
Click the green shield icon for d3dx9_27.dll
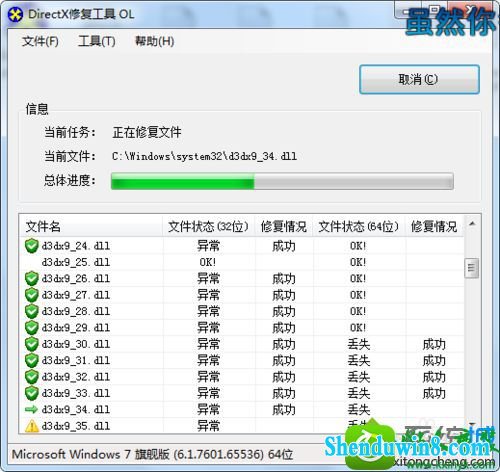coord(32,295)
